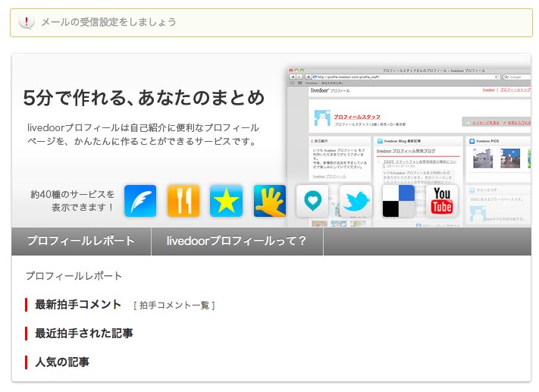
Task: Click the 最近拍手された記事 heading
Action: tap(84, 333)
